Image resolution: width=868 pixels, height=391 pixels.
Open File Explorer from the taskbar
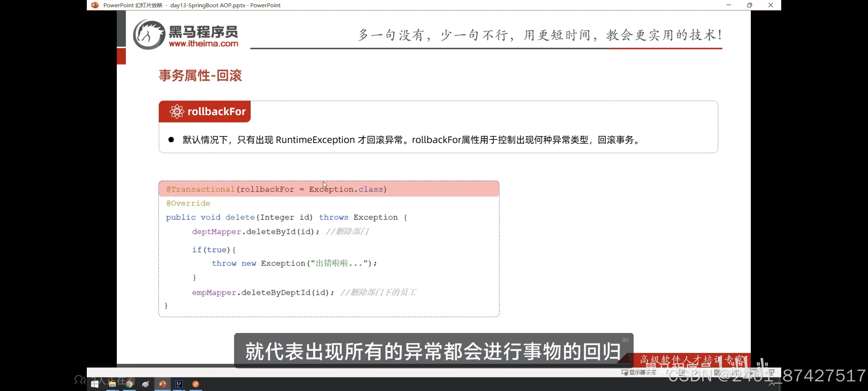tap(112, 384)
